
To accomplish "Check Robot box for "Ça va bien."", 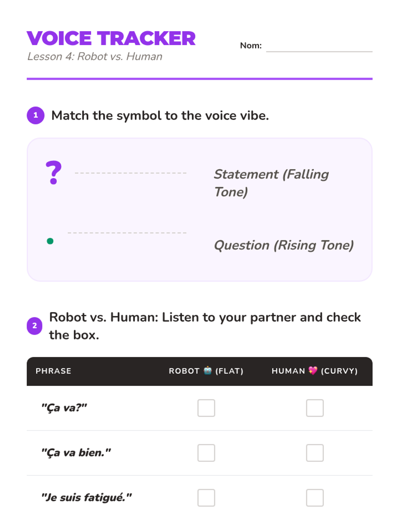I will (x=206, y=453).
